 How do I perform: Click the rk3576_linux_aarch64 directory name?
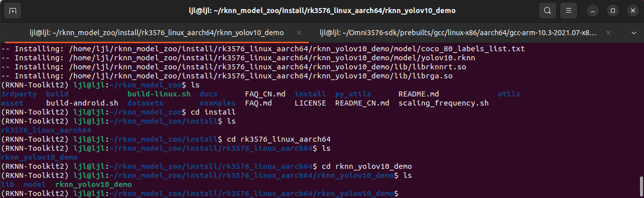coord(46,130)
